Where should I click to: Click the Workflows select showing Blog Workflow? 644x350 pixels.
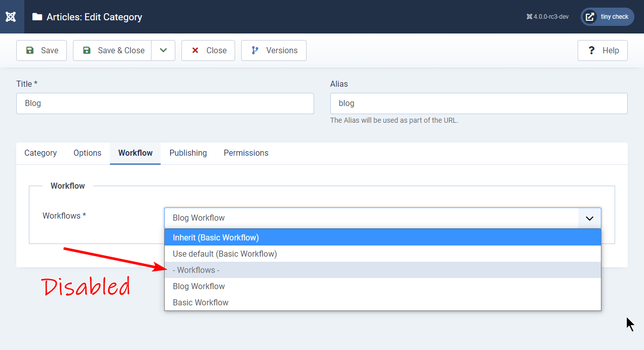coord(383,218)
